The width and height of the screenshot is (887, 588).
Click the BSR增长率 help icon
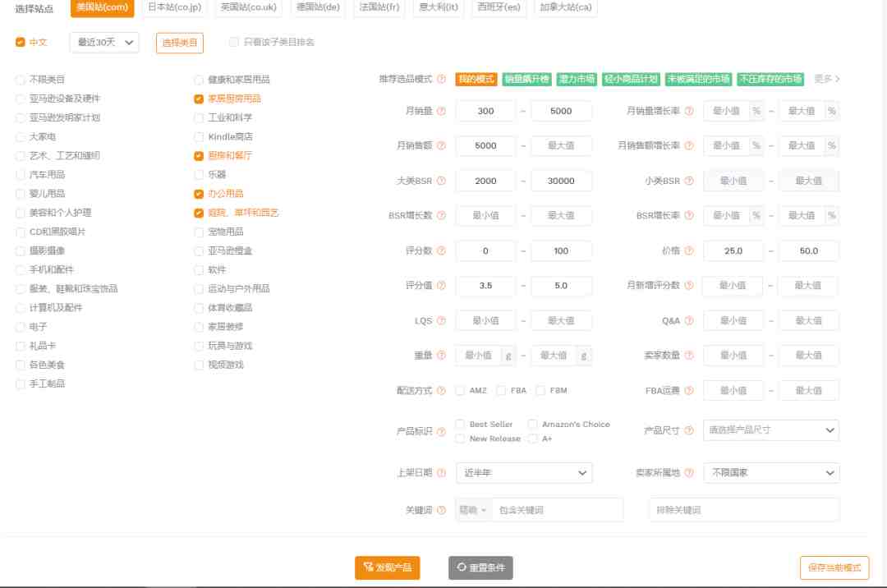click(689, 215)
